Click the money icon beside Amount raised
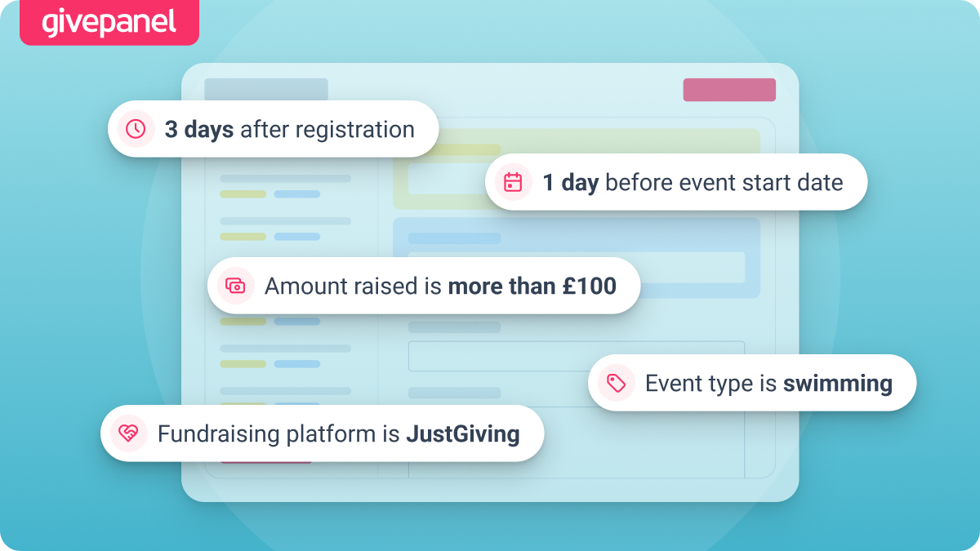980x551 pixels. click(x=235, y=286)
